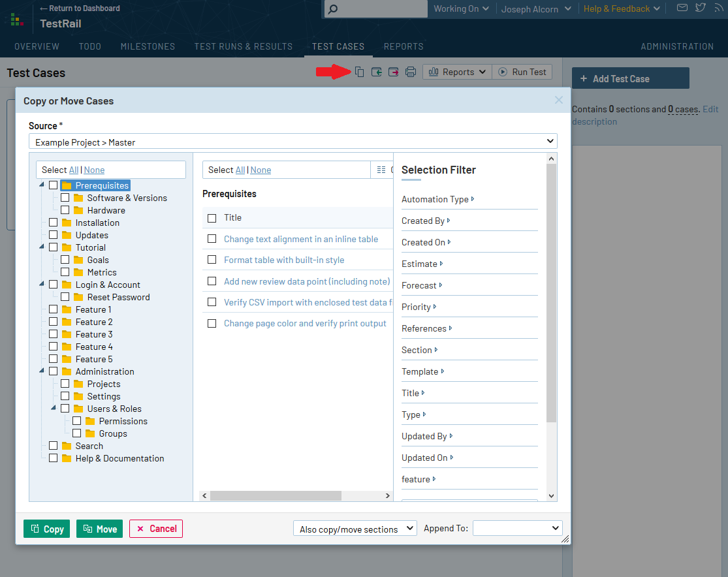Open the Twitter bird icon in header
The image size is (728, 577).
point(700,7)
